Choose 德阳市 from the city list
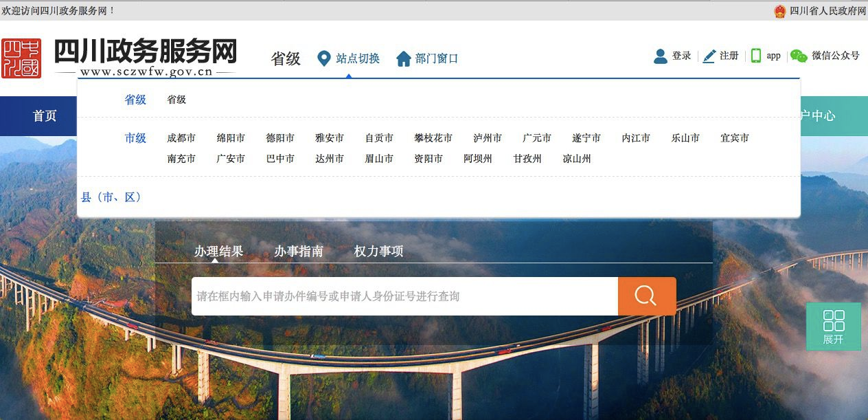The image size is (868, 420). click(280, 138)
